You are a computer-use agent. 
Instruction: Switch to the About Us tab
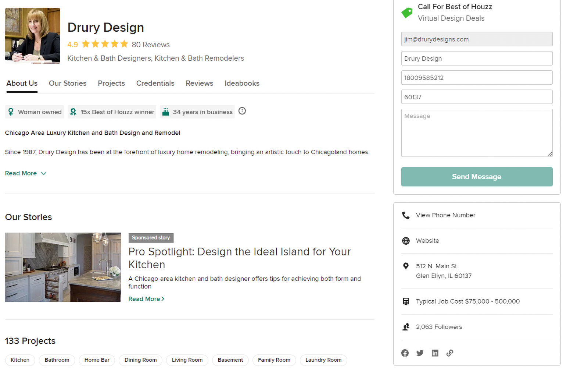[x=22, y=83]
